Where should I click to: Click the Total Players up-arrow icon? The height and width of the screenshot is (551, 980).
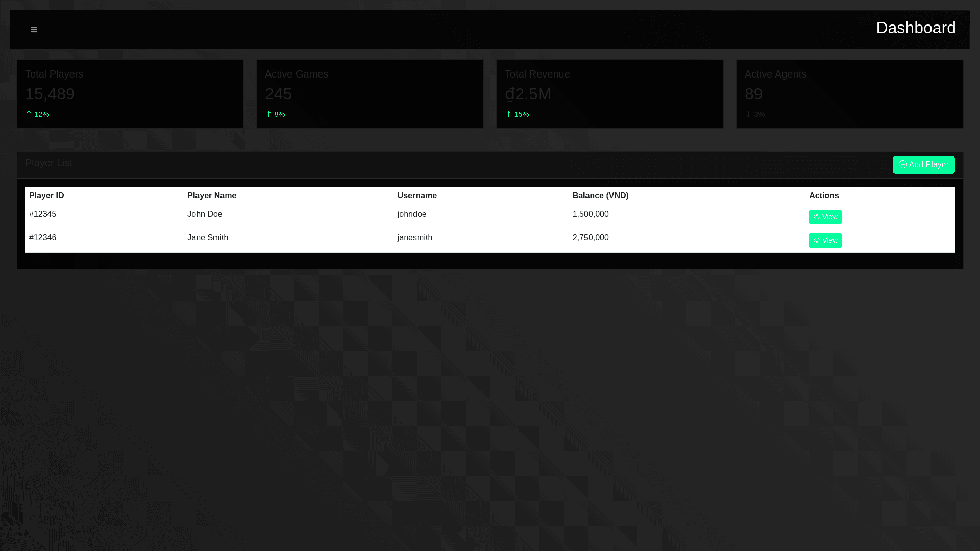pyautogui.click(x=29, y=114)
